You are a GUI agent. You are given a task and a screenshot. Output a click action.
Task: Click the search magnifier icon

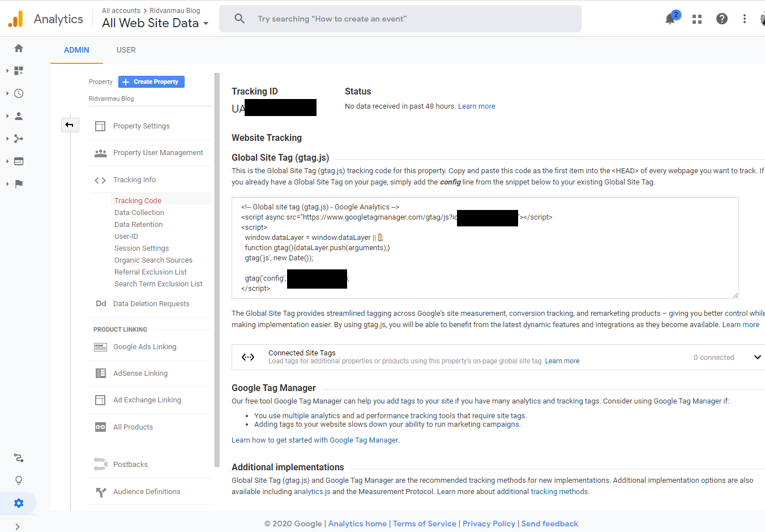click(240, 19)
